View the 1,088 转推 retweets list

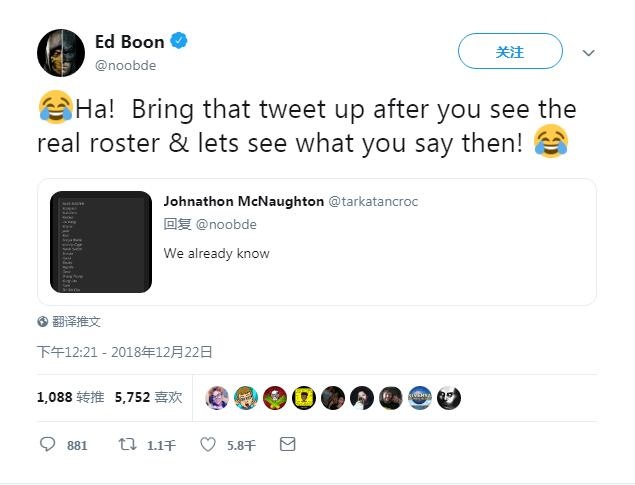tap(70, 397)
